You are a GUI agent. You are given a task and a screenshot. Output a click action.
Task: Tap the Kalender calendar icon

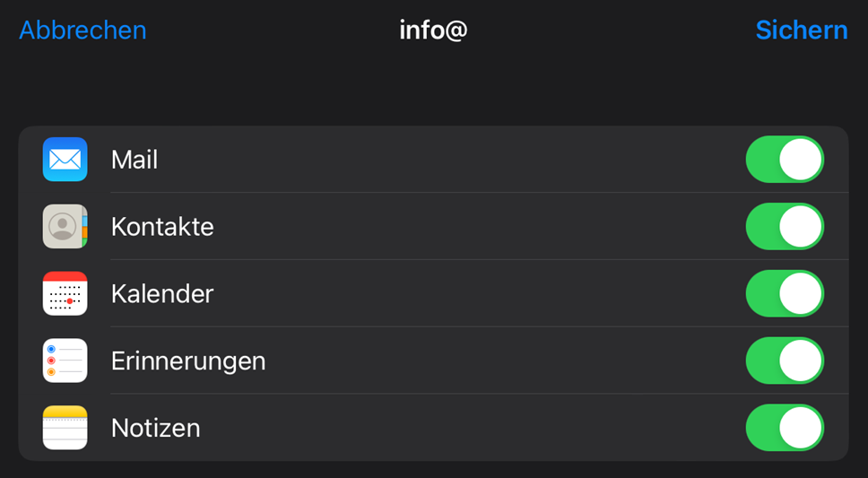tap(65, 293)
